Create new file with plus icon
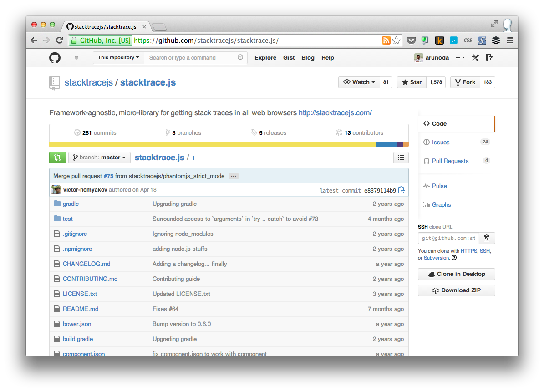 (x=193, y=158)
